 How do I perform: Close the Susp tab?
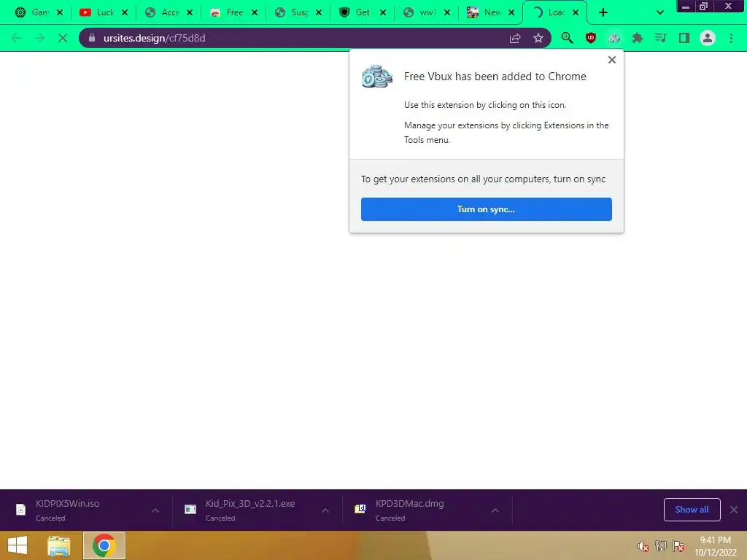pos(319,12)
